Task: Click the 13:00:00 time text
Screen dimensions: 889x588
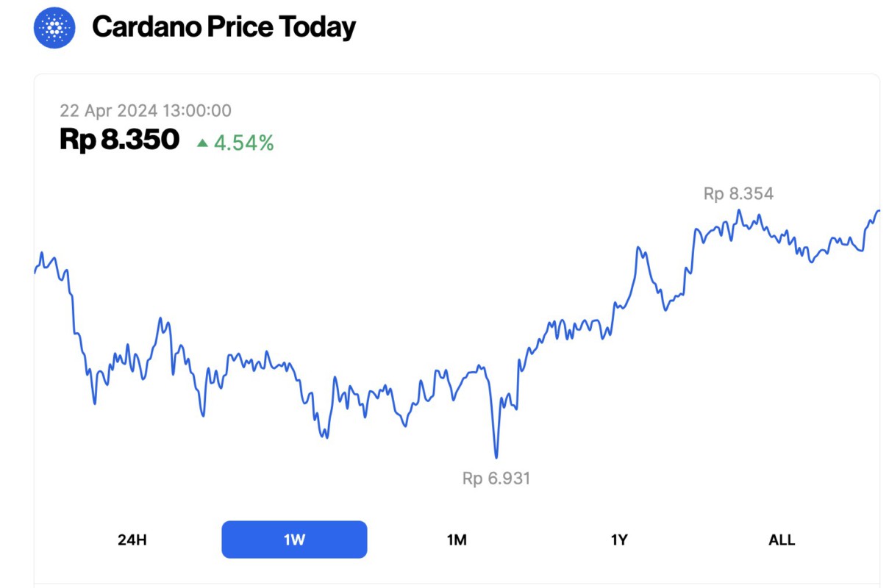Action: 196,111
